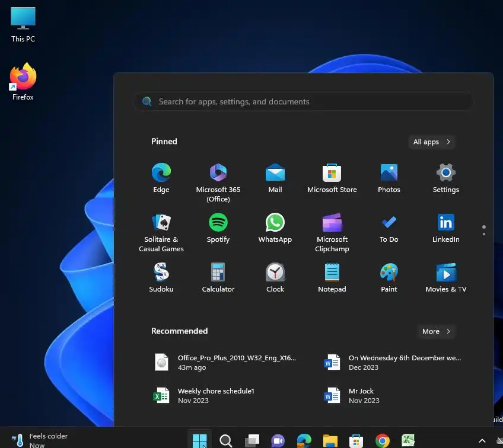Screen dimensions: 503x448
Task: Open the Clock app
Action: coord(275,277)
